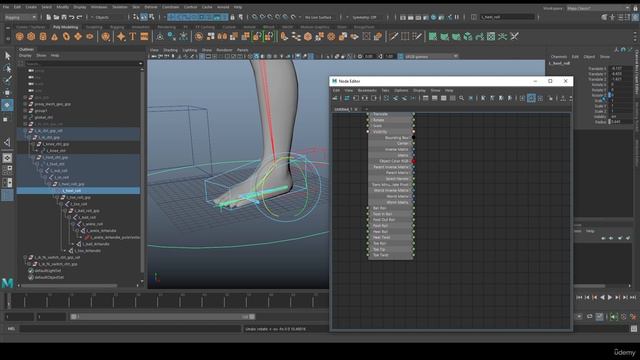This screenshot has width=640, height=360.
Task: Switch to the Poly Modeling shelf tab
Action: [x=65, y=27]
